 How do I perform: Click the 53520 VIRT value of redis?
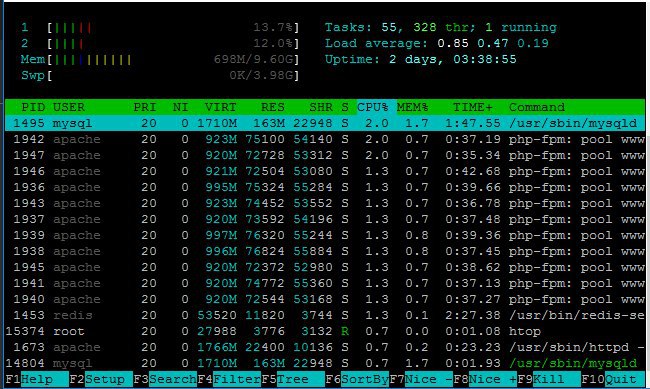tap(217, 315)
